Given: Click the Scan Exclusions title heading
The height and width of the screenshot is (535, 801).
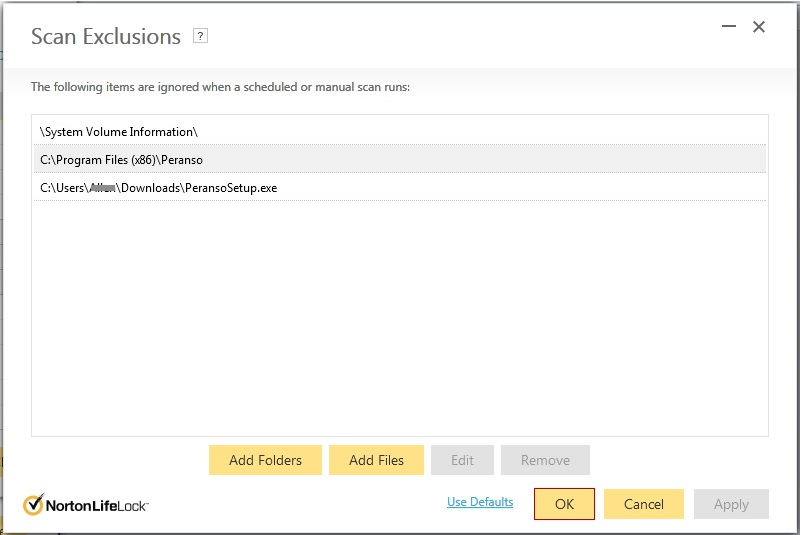Looking at the screenshot, I should 105,37.
